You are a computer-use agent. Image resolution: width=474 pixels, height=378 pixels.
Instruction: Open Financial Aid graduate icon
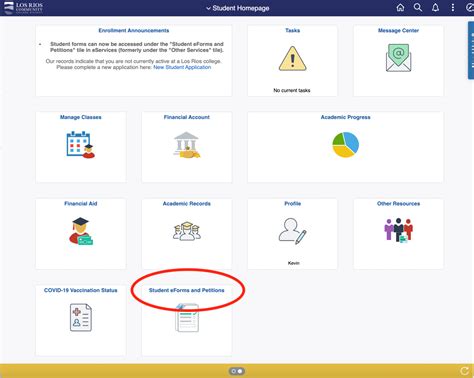coord(81,231)
